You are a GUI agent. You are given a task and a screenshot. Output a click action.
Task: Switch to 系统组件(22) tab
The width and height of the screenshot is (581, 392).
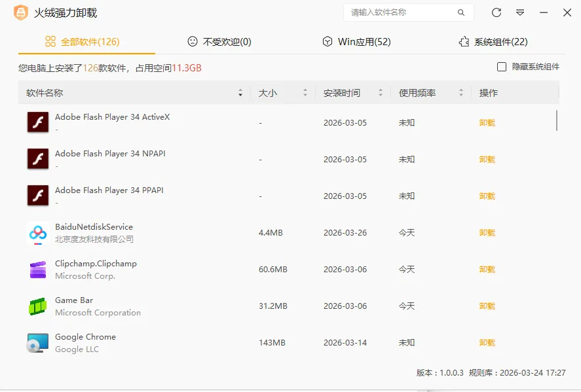(x=493, y=41)
